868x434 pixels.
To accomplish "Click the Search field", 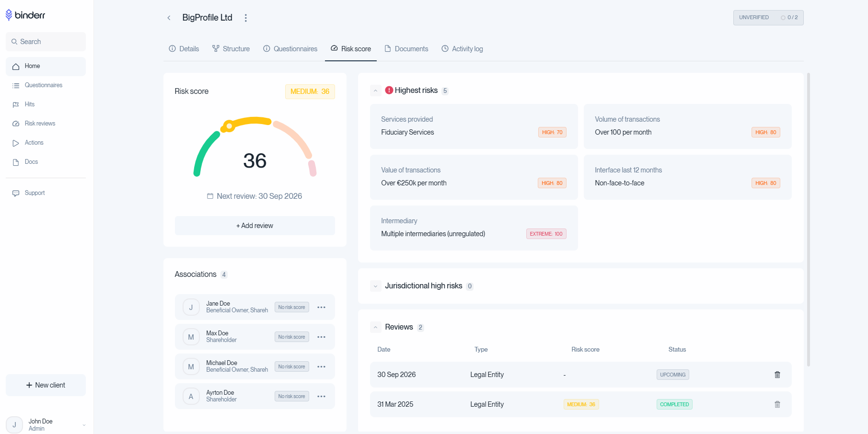I will pos(46,42).
